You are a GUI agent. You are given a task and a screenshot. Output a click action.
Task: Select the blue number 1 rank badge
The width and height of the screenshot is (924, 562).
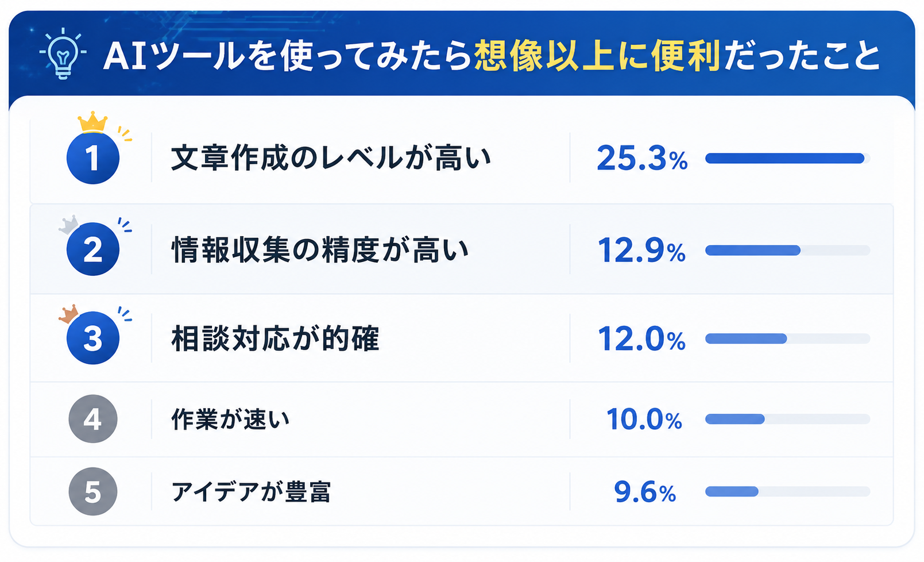tap(93, 158)
